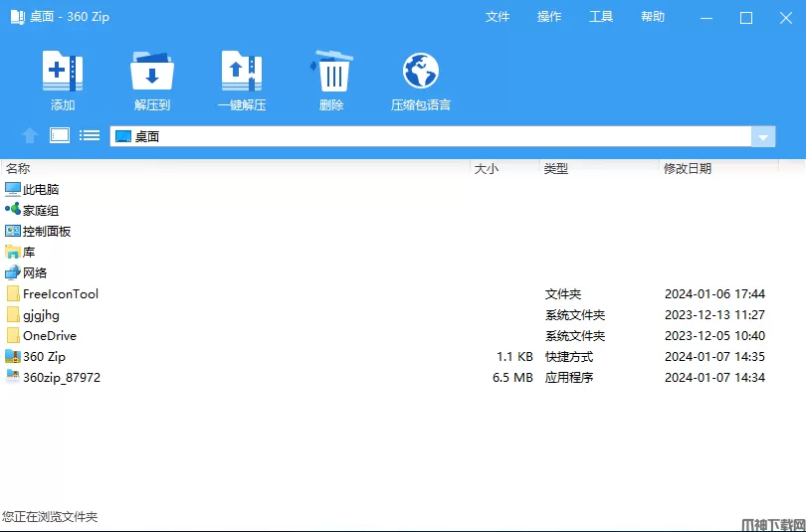Maximize the 360 Zip window
Screen dimensions: 806x532
[746, 19]
